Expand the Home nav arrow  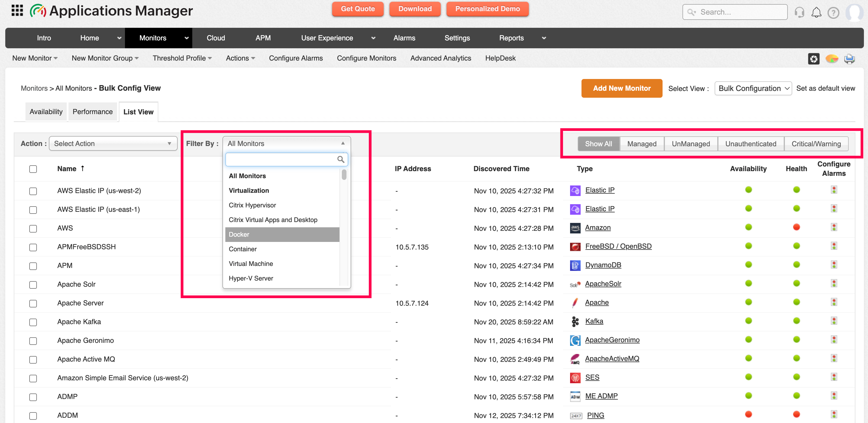(119, 38)
